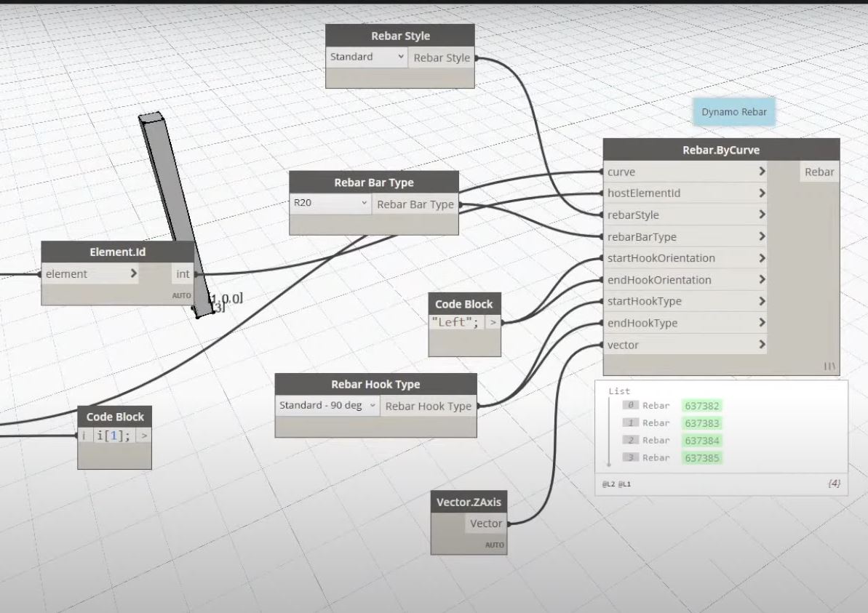The image size is (868, 613).
Task: Edit the i[1]; code block text
Action: pyautogui.click(x=113, y=436)
